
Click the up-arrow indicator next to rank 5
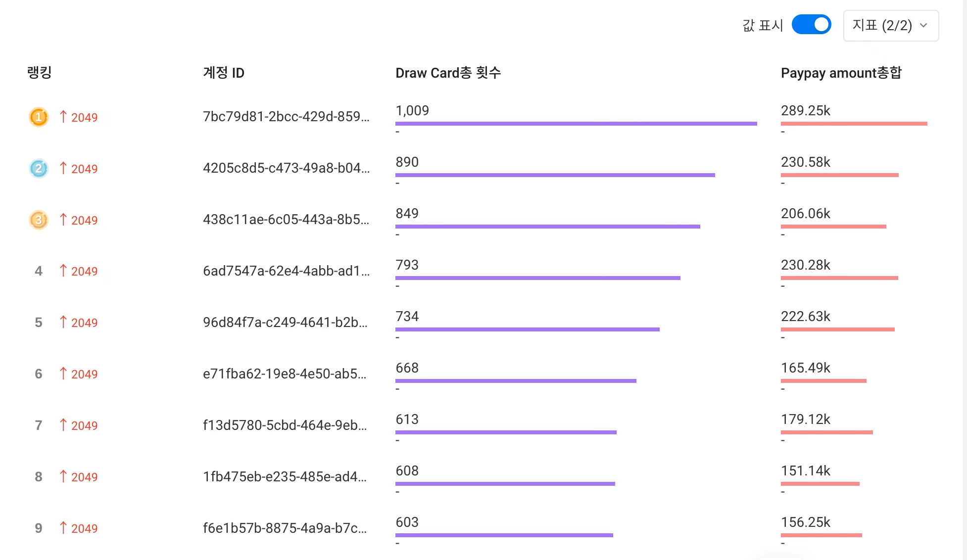coord(63,322)
